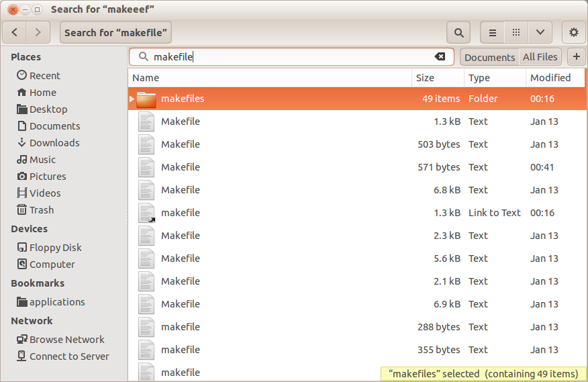Sort results by Size column
Viewport: 588px width, 382px height.
coord(436,78)
